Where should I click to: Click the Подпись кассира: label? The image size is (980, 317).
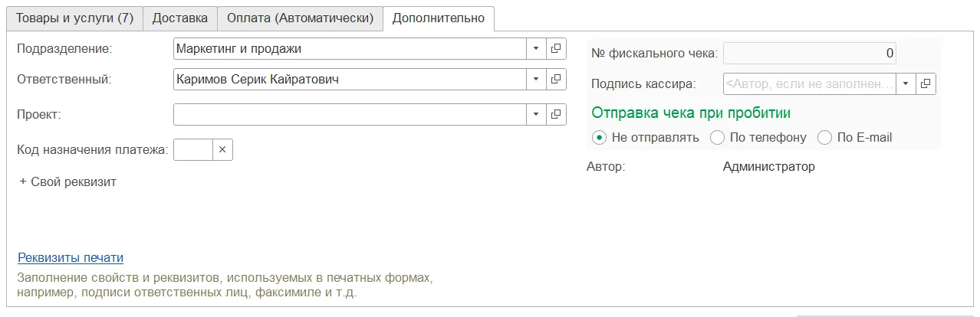click(643, 83)
